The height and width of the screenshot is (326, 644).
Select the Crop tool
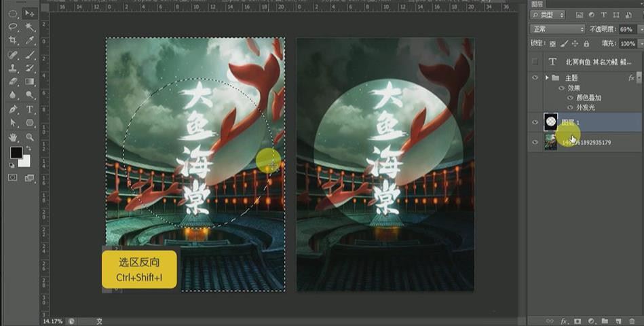click(x=13, y=40)
